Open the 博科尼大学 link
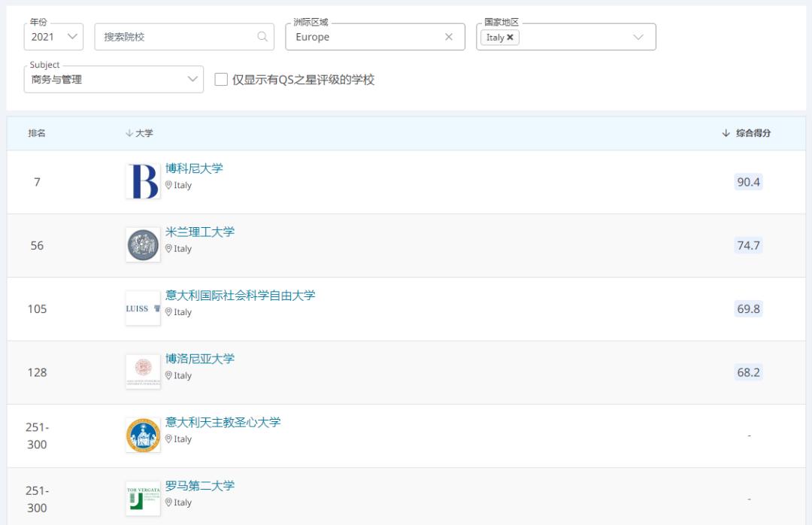 tap(194, 168)
